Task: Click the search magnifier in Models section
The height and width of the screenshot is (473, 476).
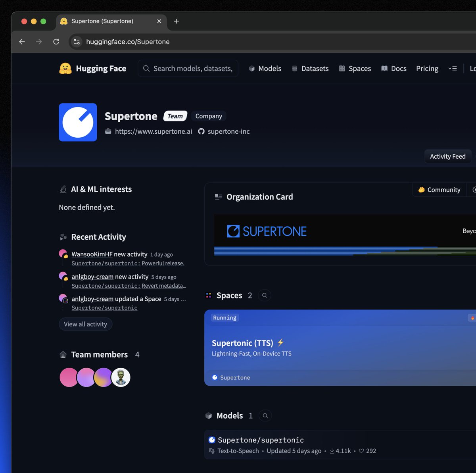Action: [x=265, y=415]
